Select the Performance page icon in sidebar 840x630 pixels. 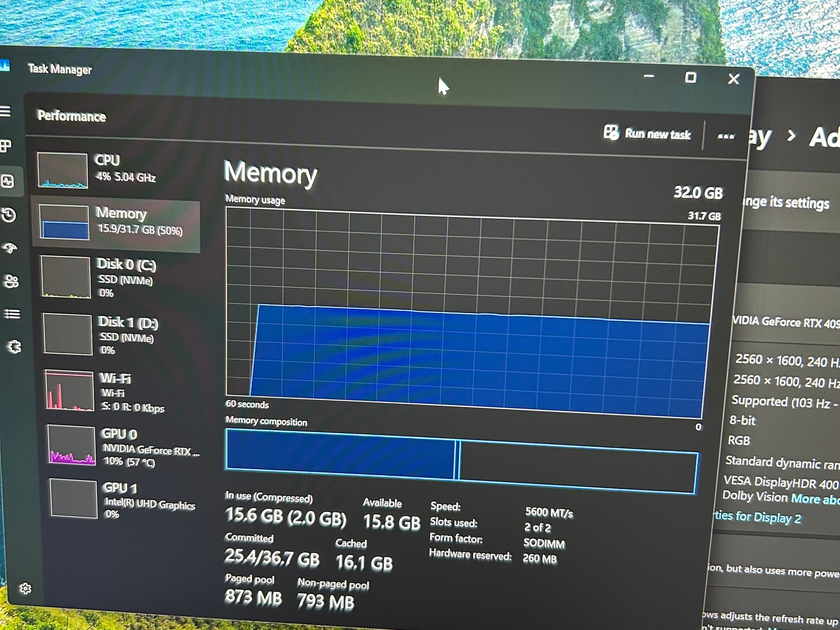click(7, 181)
